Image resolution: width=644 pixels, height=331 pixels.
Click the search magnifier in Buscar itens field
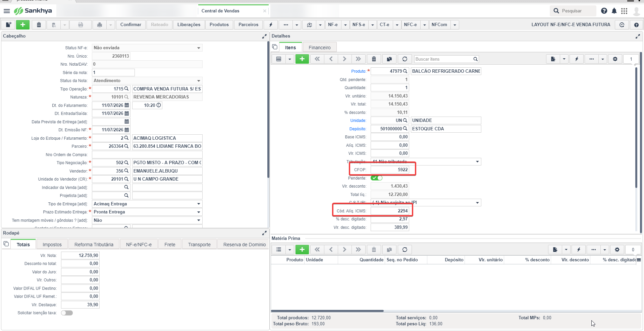(475, 59)
